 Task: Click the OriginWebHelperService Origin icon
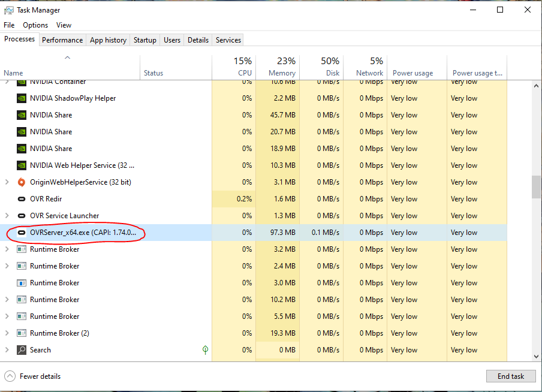point(22,182)
